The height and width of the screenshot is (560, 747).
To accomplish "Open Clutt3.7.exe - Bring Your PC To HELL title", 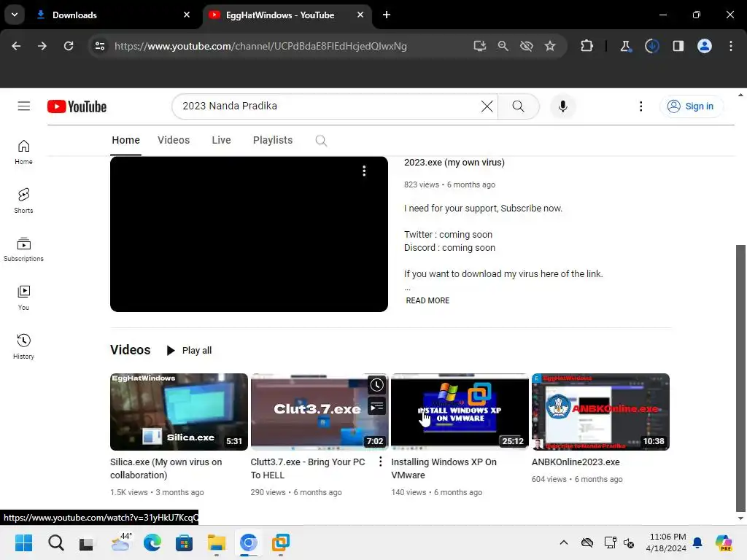I will click(x=308, y=469).
